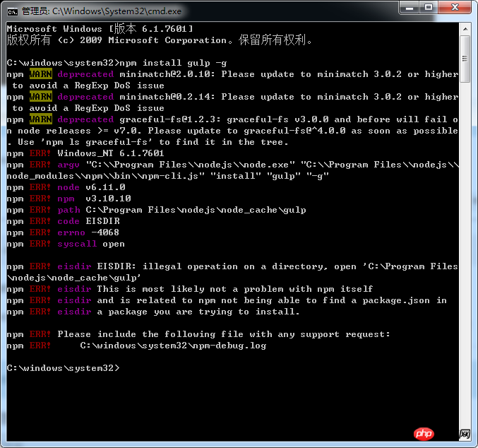Click node version 'v6.11.0'

coord(106,187)
